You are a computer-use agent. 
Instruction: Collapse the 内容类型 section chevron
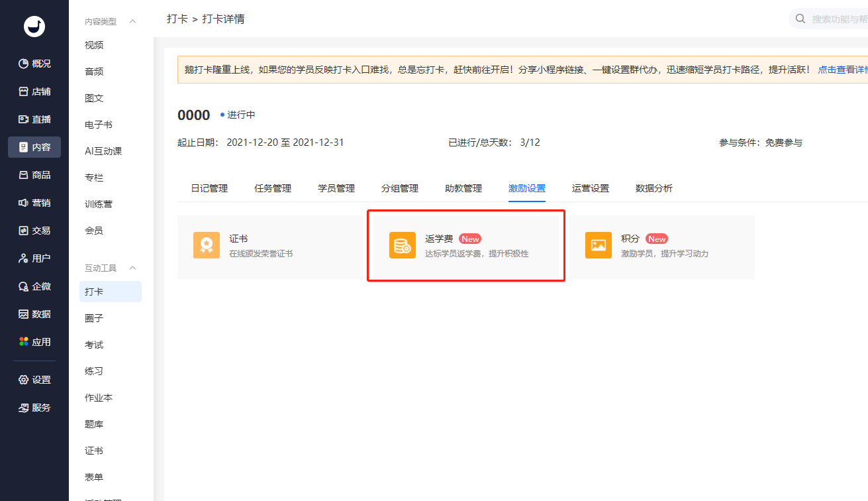pyautogui.click(x=132, y=22)
